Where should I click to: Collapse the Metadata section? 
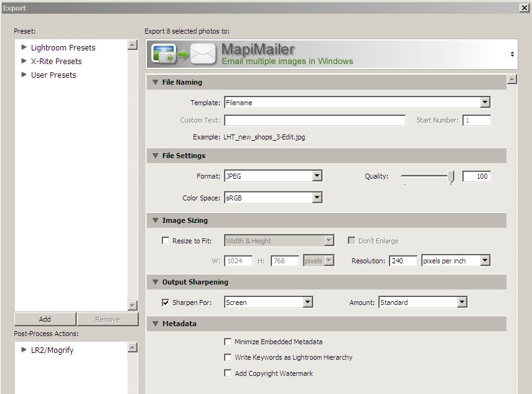click(x=156, y=324)
